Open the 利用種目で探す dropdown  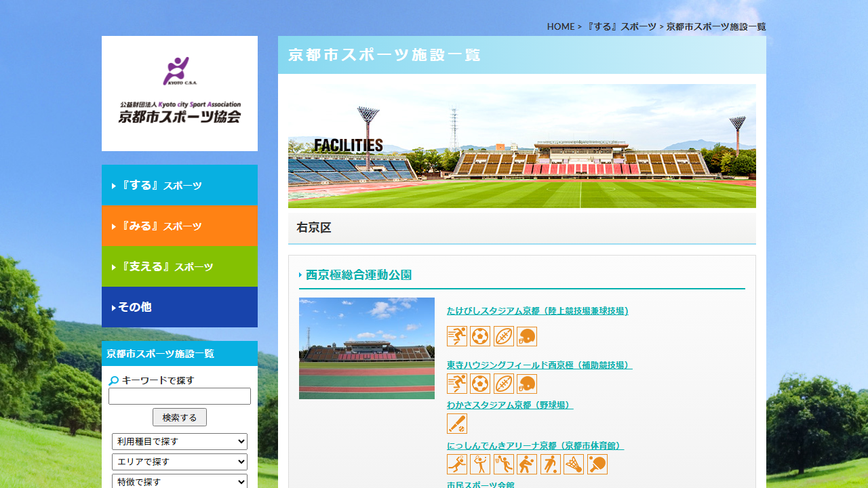pyautogui.click(x=180, y=441)
